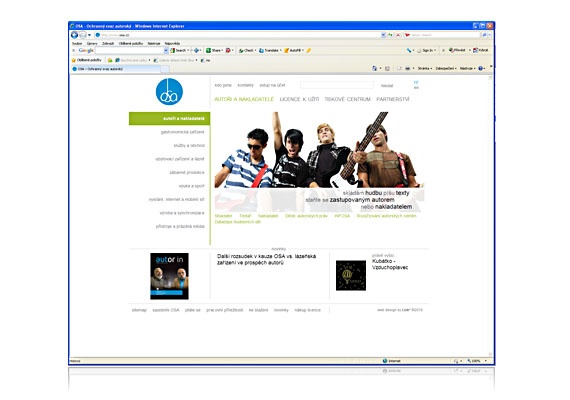Screen dimensions: 570x400
Task: Click the blue Help icon in command bar
Action: pos(481,68)
